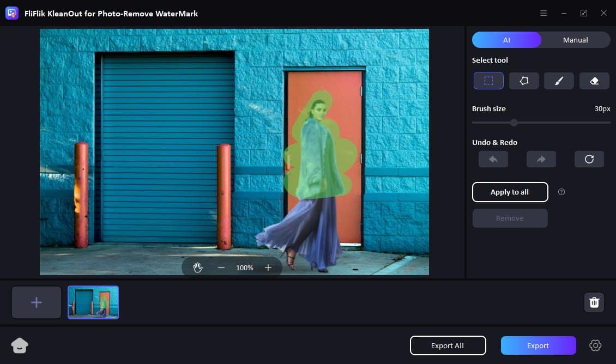Click the undo arrow button
Viewport: 616px width, 364px height.
pyautogui.click(x=493, y=159)
